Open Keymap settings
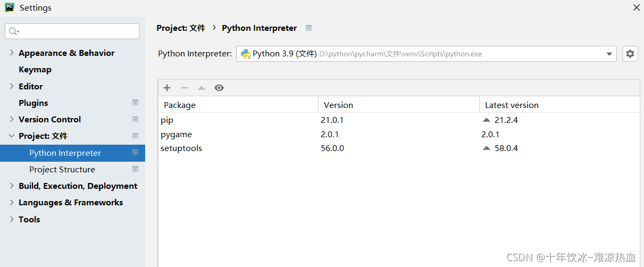 pos(35,70)
